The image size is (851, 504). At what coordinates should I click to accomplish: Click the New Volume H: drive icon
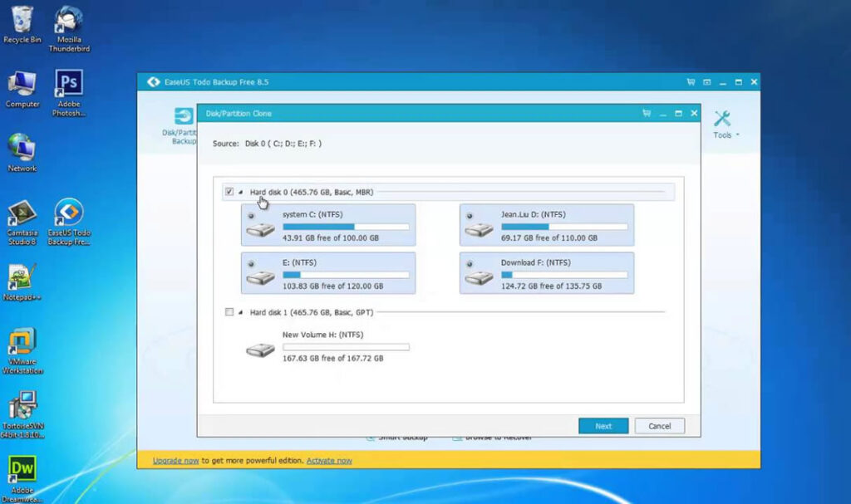(260, 350)
